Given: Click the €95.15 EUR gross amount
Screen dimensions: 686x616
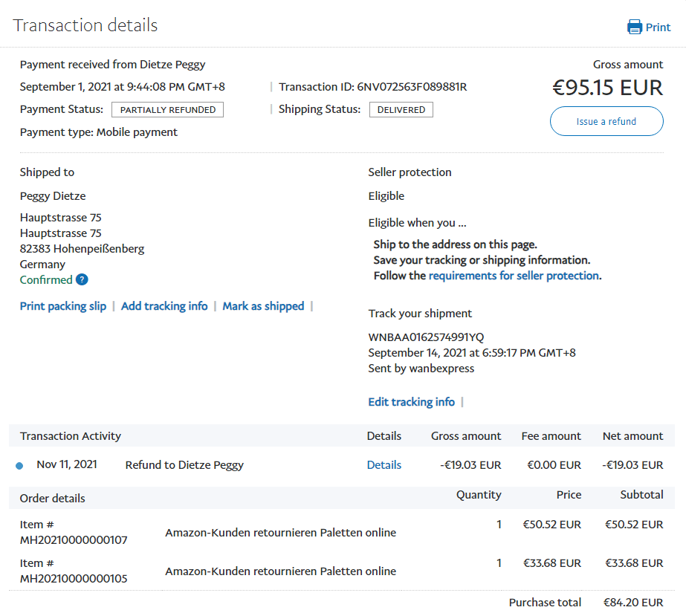Looking at the screenshot, I should [606, 88].
